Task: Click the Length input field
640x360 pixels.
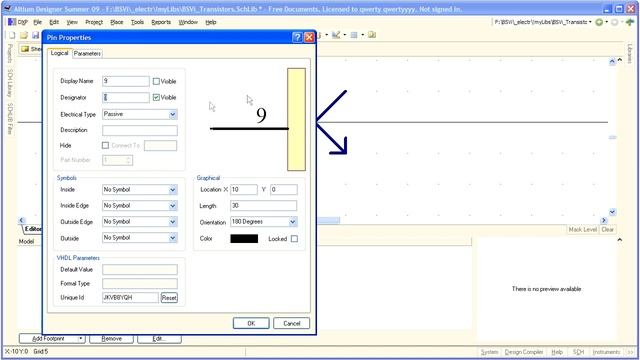Action: coord(263,206)
